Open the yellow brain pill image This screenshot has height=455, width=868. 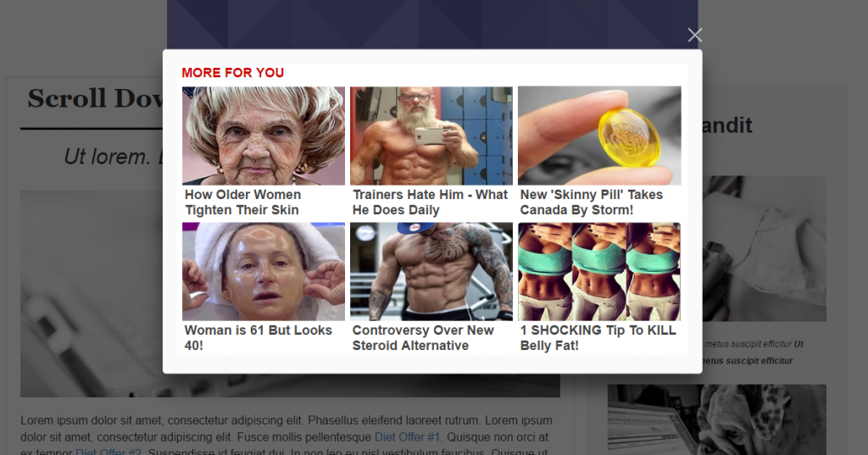[x=599, y=136]
